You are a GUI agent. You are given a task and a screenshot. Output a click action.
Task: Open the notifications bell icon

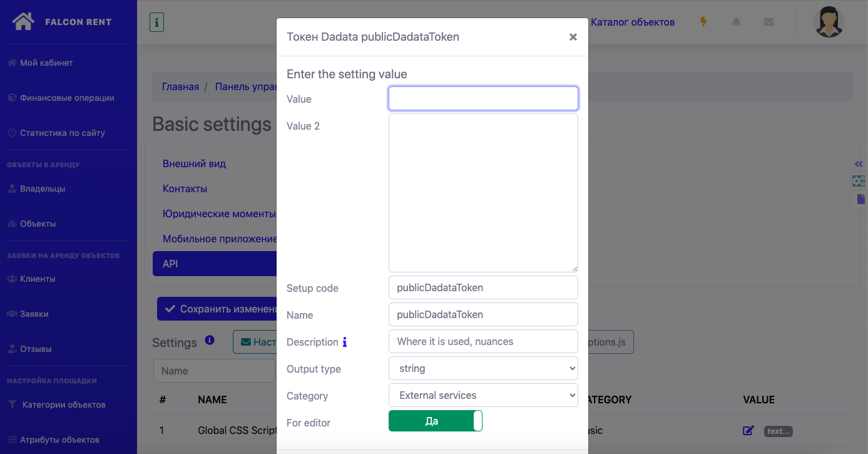click(736, 22)
